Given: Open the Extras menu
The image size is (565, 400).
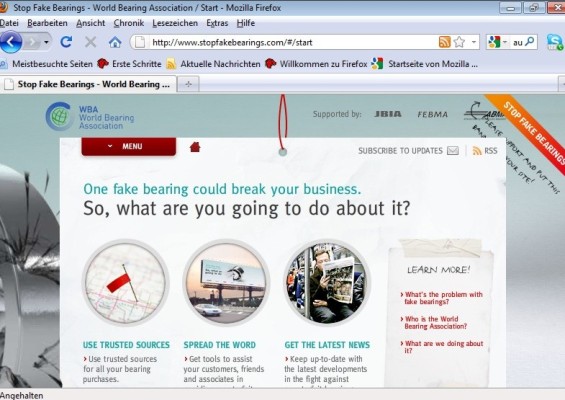Looking at the screenshot, I should click(x=217, y=23).
